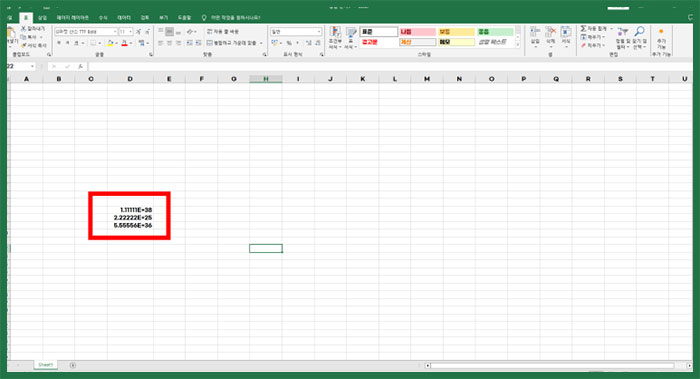Click the increase decimal icon
Screen dimensions: 700x379
coord(309,43)
